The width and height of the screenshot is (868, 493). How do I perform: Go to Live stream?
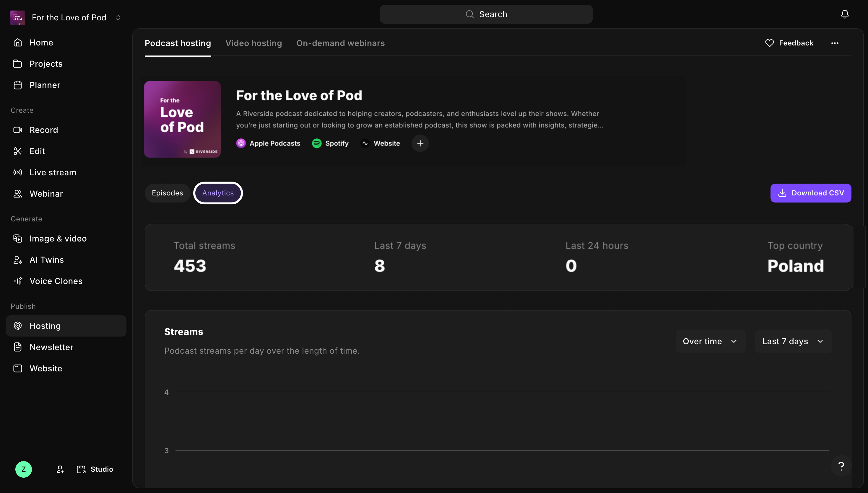(66, 172)
